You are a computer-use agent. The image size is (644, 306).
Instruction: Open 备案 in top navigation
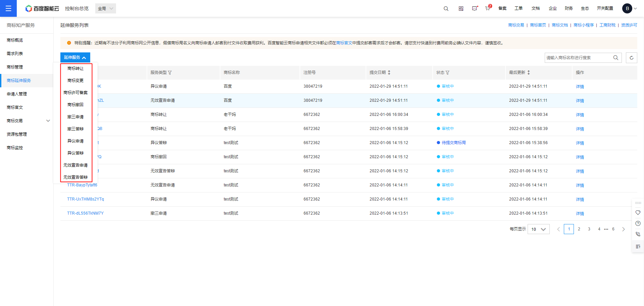point(502,8)
